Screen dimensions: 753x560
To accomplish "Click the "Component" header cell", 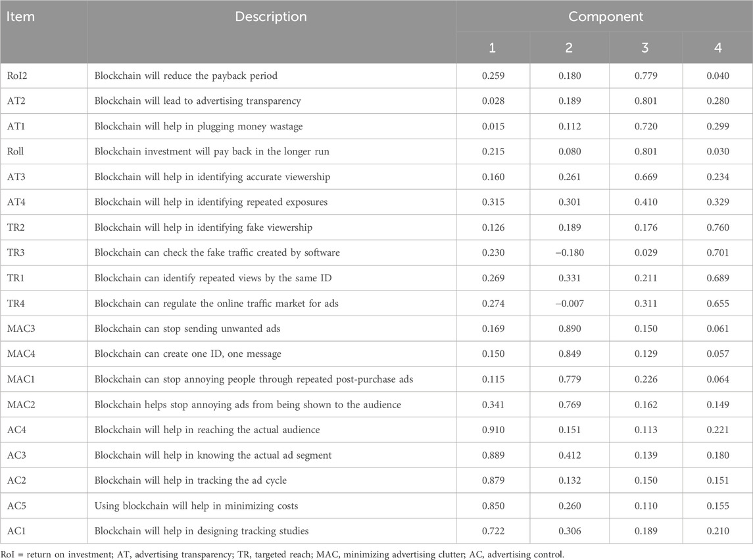I will [x=604, y=16].
